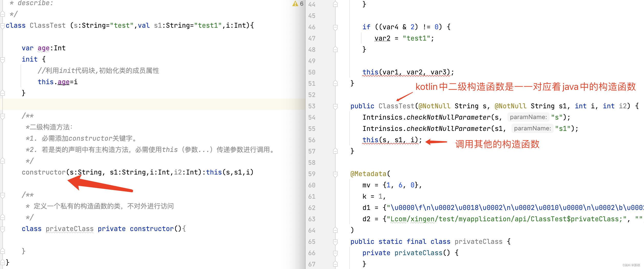Collapse the fold marker at line 46
644x269 pixels.
335,27
